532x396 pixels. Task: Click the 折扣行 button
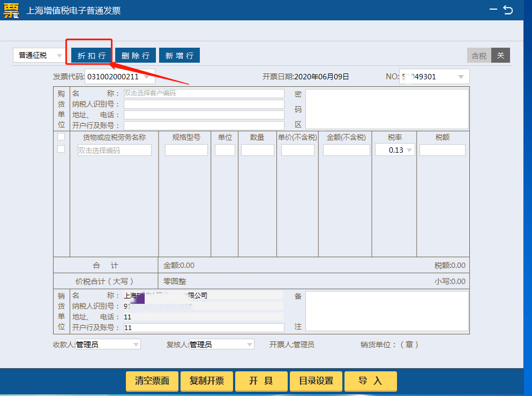[91, 55]
